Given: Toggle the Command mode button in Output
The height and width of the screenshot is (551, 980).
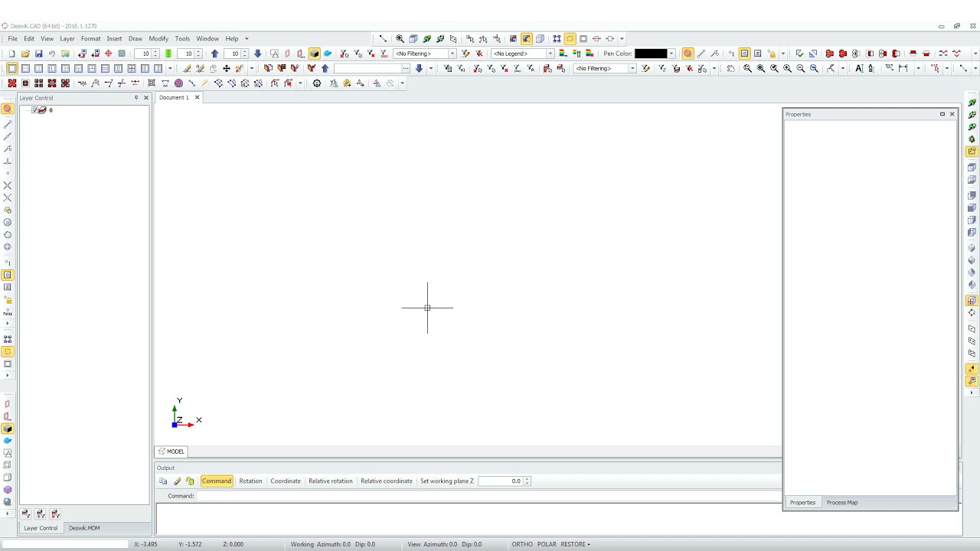Looking at the screenshot, I should pyautogui.click(x=217, y=481).
